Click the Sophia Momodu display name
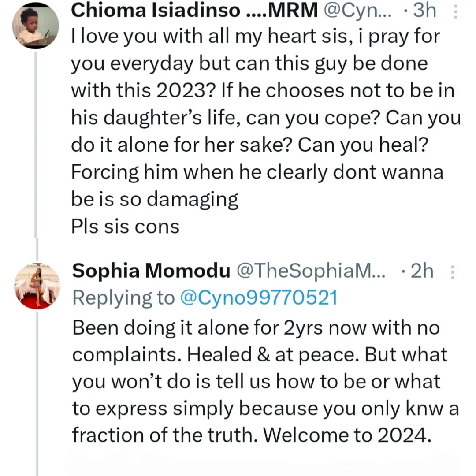Viewport: 476px width, 476px height. click(151, 272)
